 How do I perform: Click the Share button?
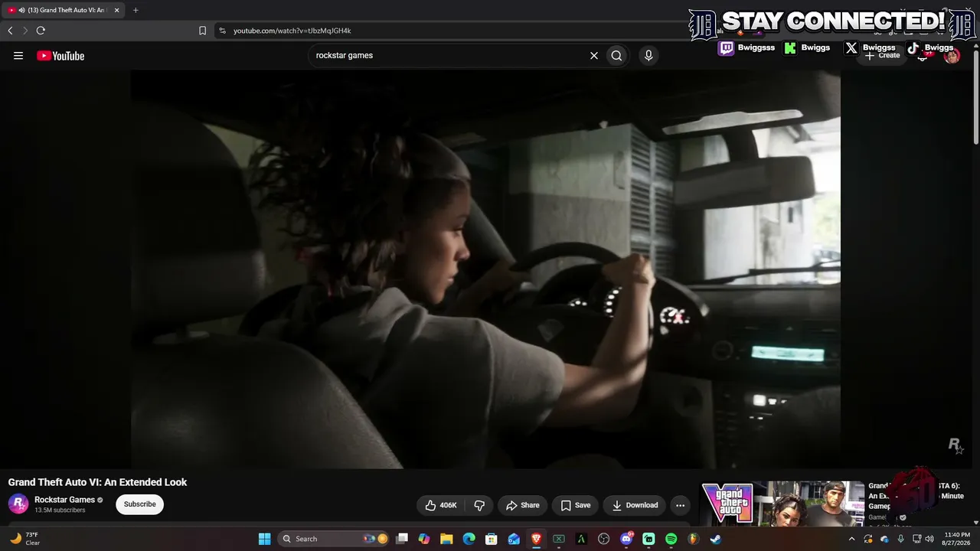[x=522, y=505]
